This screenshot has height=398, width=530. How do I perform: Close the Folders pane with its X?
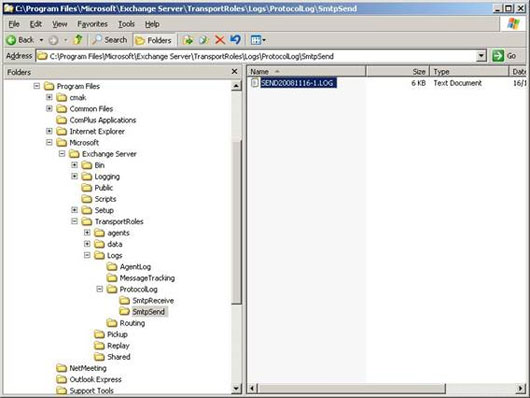(234, 71)
